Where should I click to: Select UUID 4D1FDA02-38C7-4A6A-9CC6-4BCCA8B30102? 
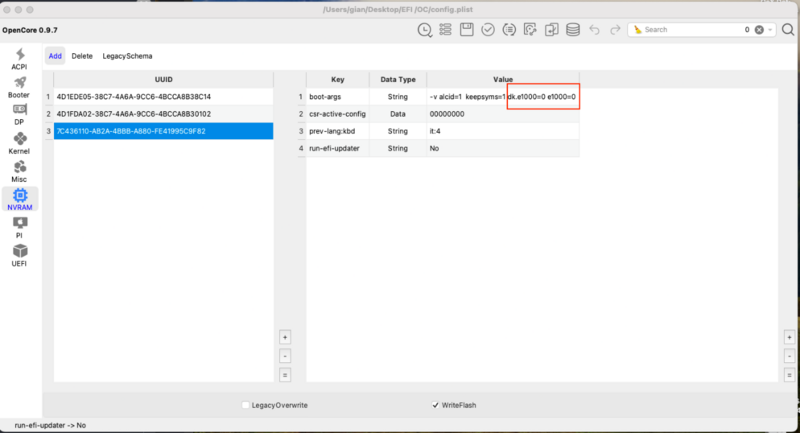[x=163, y=114]
